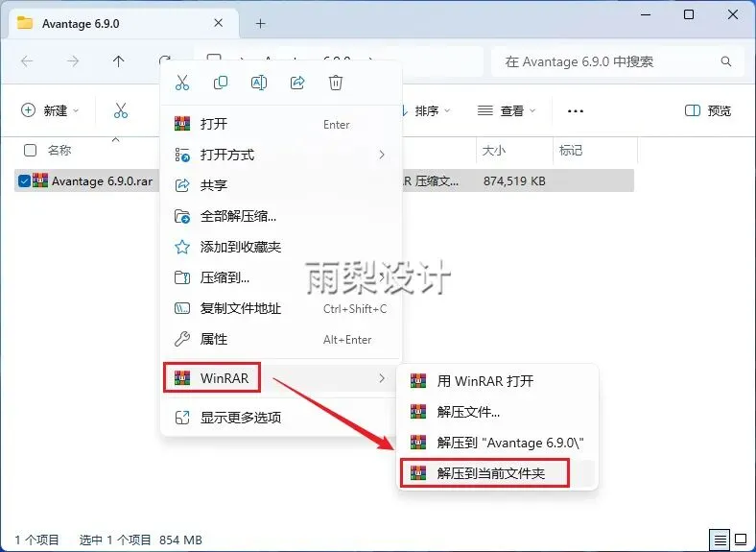Choose 解压到 "Avantage 6.9.0\"
The width and height of the screenshot is (756, 552).
click(497, 443)
